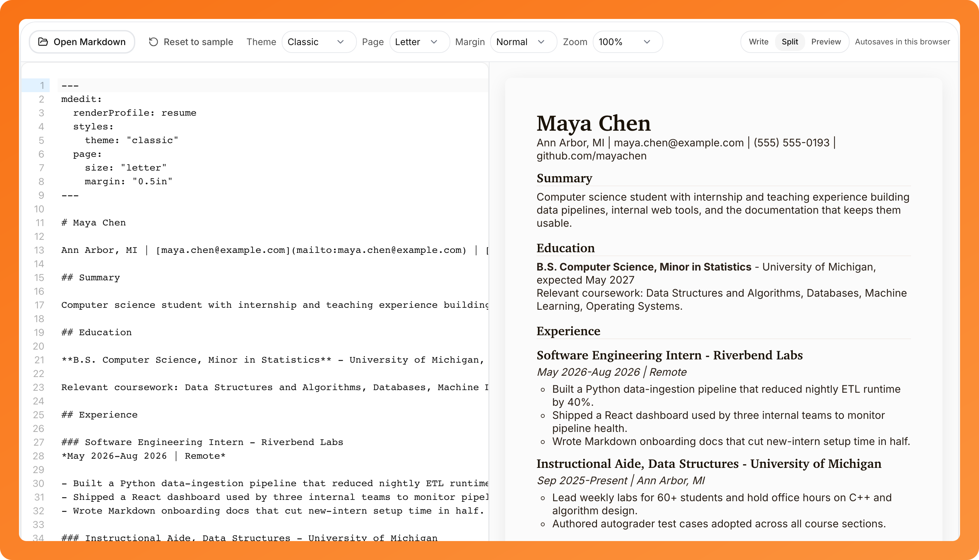Viewport: 979px width, 560px height.
Task: Click github.com/mayachen link in preview
Action: coord(592,156)
